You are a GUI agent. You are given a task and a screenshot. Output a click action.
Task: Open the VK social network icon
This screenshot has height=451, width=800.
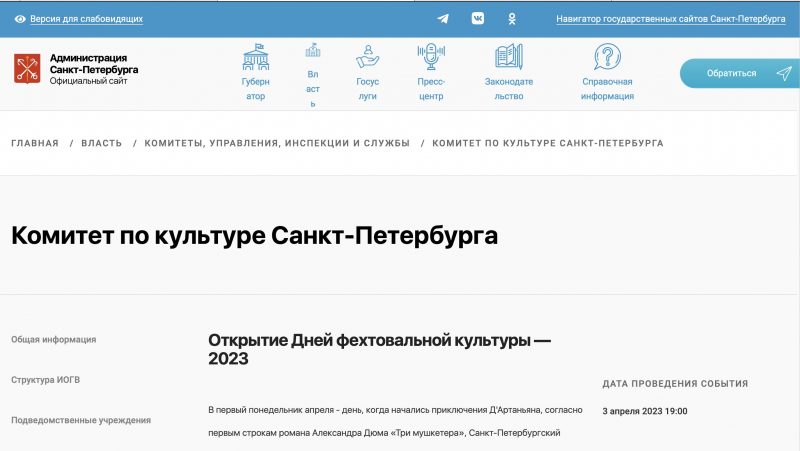478,19
